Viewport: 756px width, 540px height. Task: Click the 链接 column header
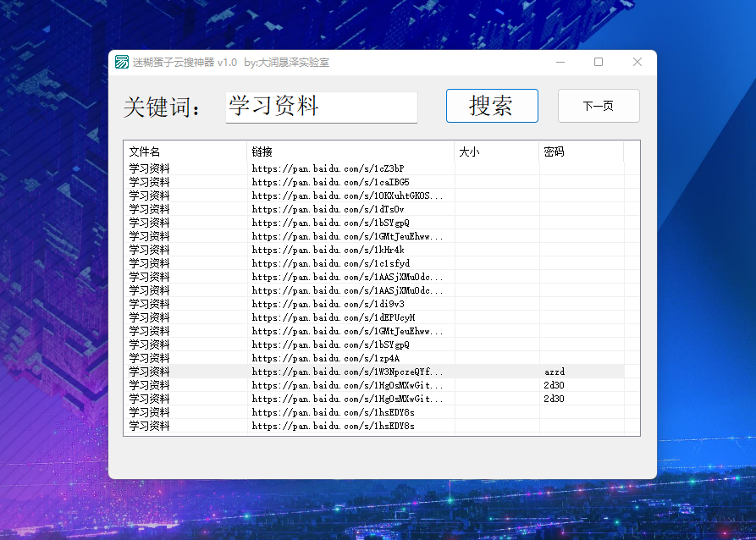350,152
